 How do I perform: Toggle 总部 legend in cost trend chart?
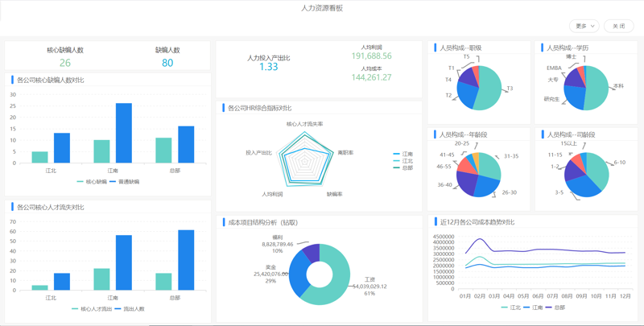tap(555, 307)
